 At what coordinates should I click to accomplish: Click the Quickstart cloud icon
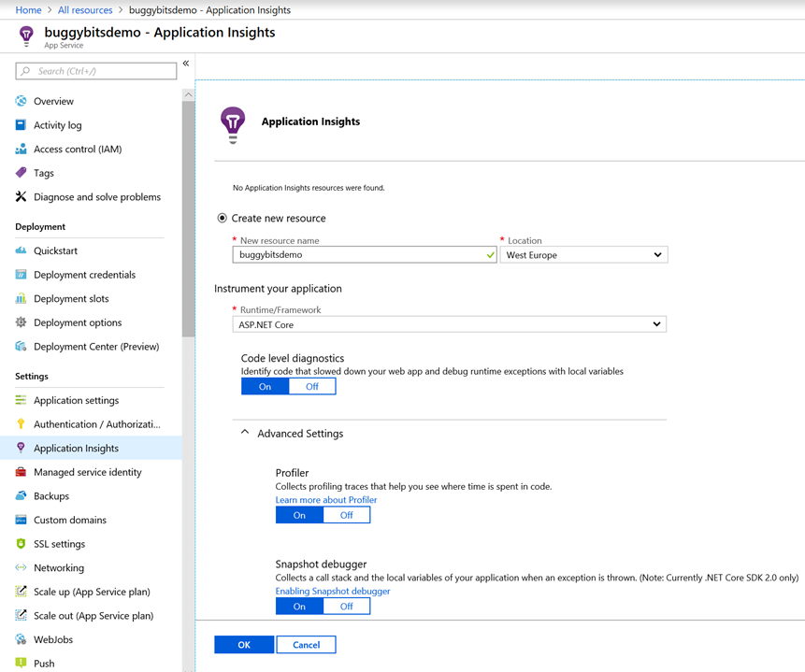coord(21,250)
